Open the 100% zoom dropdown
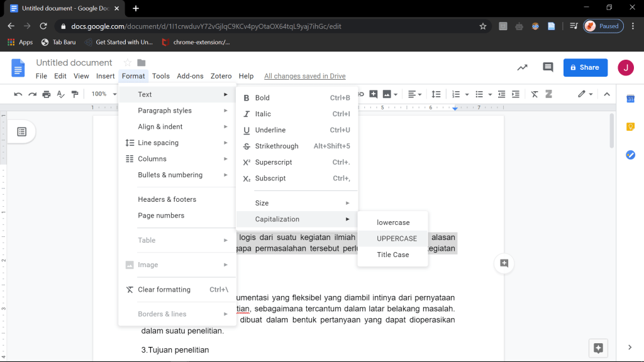Viewport: 644px width, 362px height. tap(103, 94)
